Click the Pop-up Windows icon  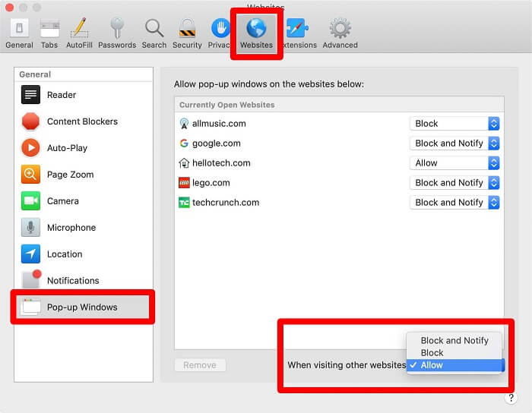(x=30, y=307)
